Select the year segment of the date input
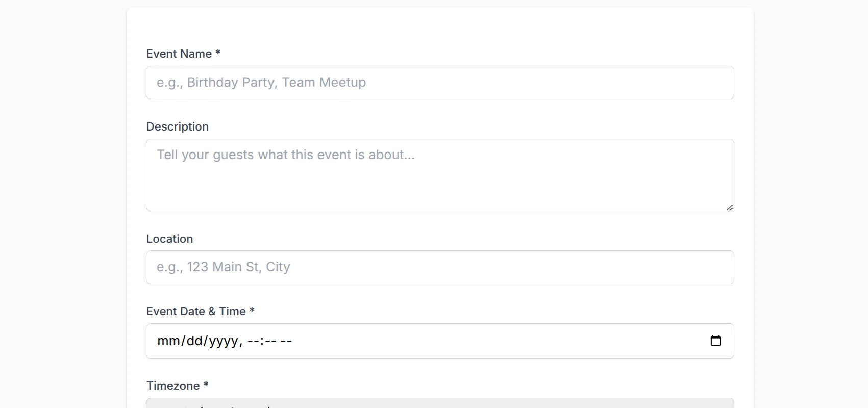 tap(224, 341)
